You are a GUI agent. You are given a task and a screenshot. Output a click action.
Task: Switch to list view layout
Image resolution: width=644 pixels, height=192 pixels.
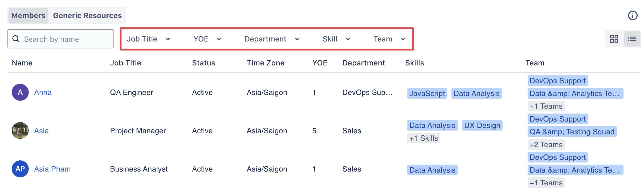(x=632, y=39)
